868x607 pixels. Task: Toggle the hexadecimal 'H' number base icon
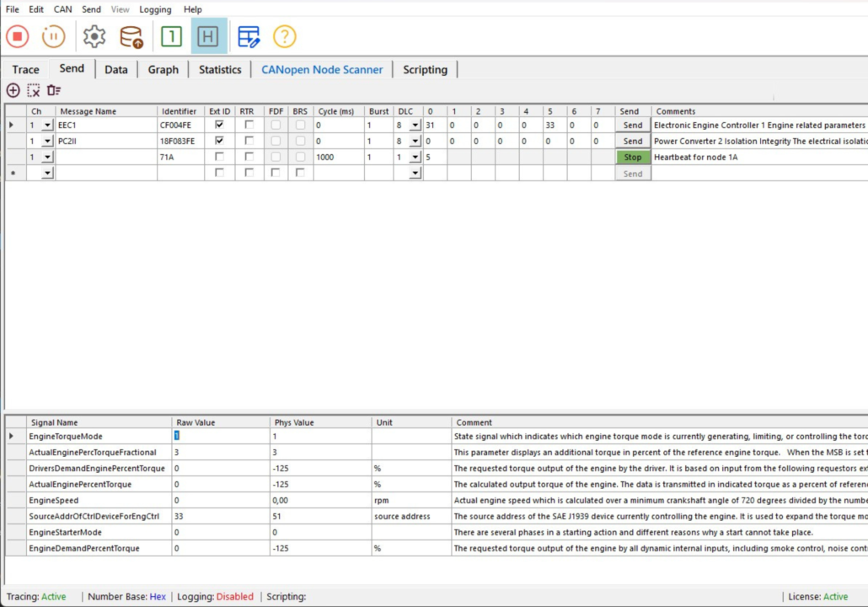pos(208,36)
